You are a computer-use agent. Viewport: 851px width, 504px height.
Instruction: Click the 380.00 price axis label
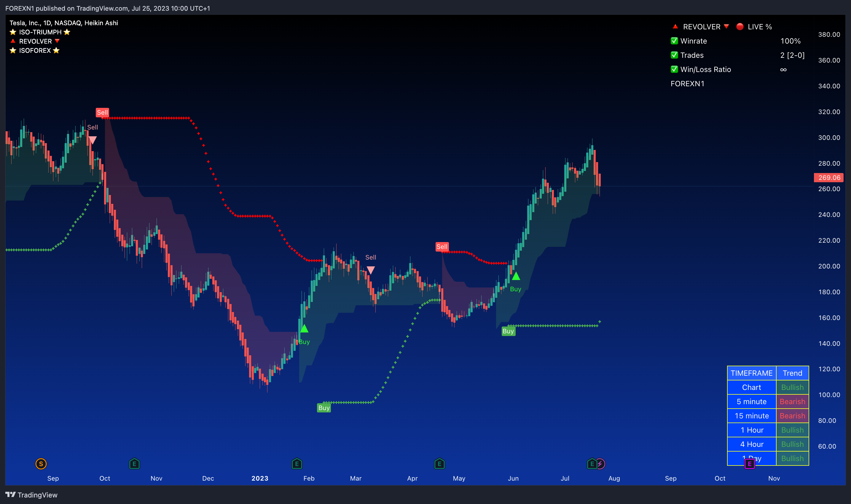coord(829,34)
